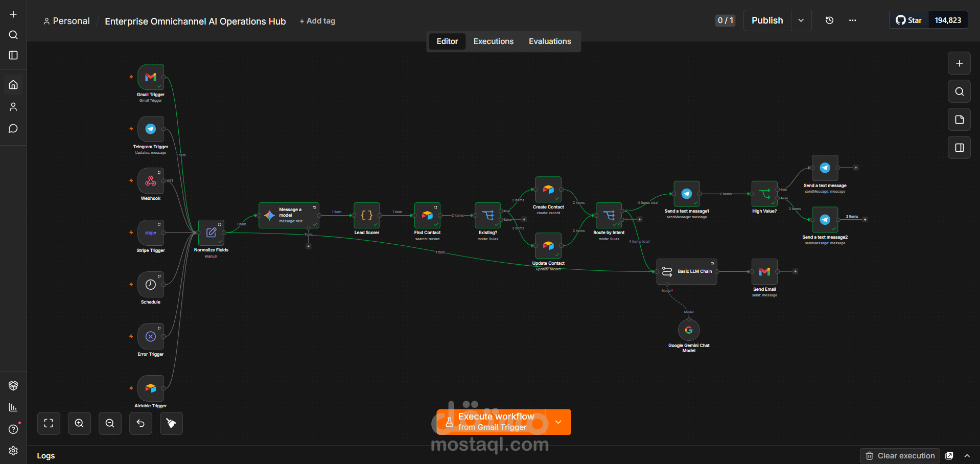
Task: Select the Existing? switch node
Action: [488, 215]
